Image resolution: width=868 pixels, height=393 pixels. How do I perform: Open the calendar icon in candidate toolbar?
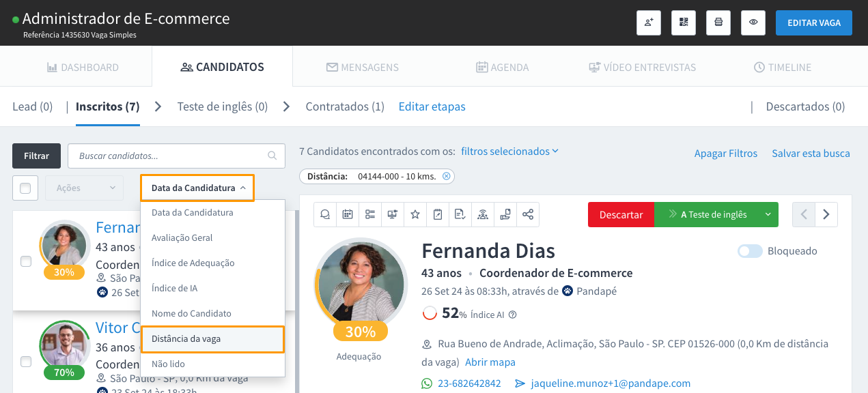tap(348, 214)
